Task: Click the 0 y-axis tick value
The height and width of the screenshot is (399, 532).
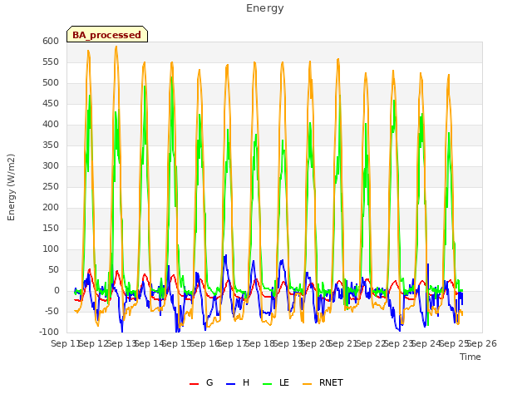Action: 57,290
